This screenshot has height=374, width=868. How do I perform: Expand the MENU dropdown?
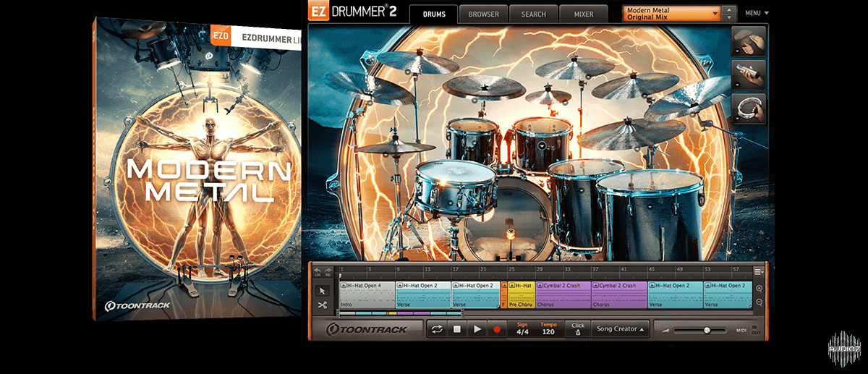point(757,13)
